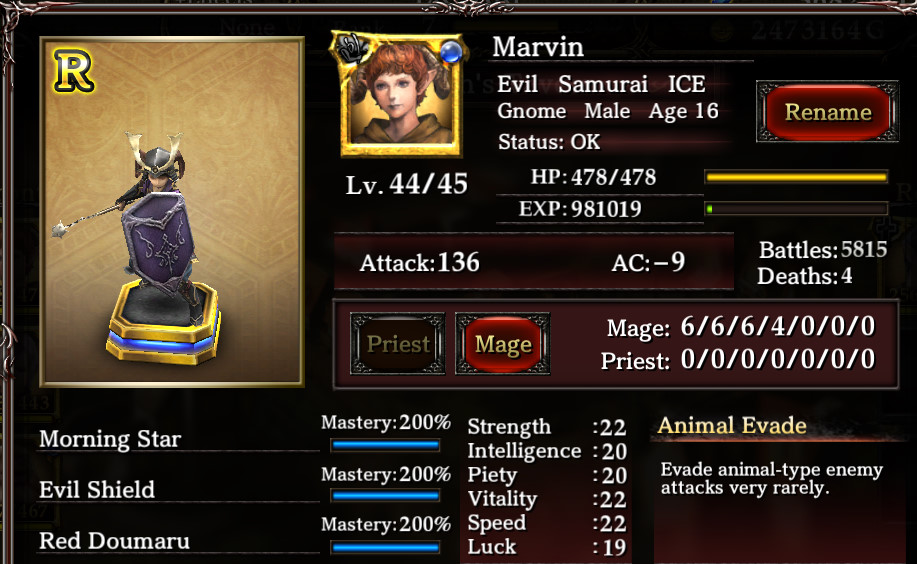Click Marvin's portrait thumbnail
Screen dimensions: 917x564
tap(401, 96)
